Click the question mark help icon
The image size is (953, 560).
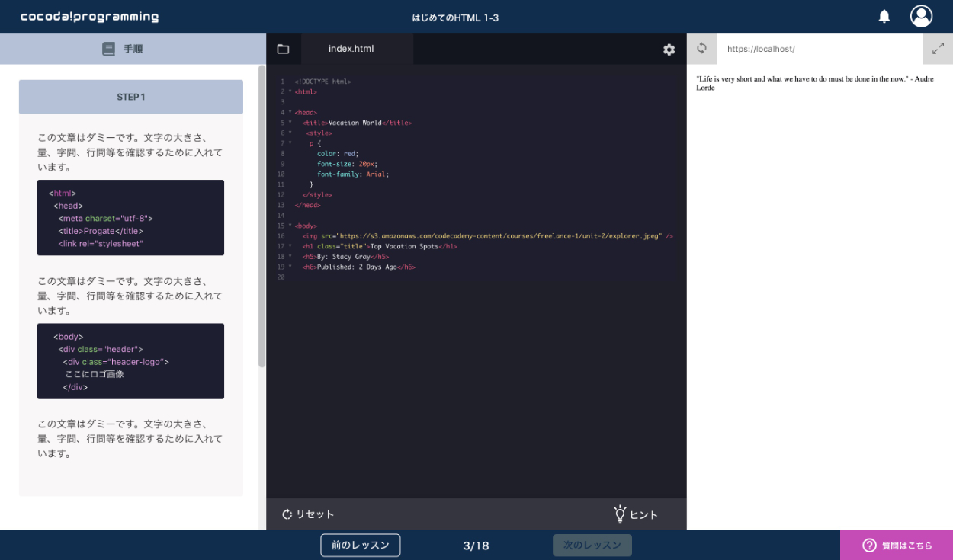coord(869,545)
